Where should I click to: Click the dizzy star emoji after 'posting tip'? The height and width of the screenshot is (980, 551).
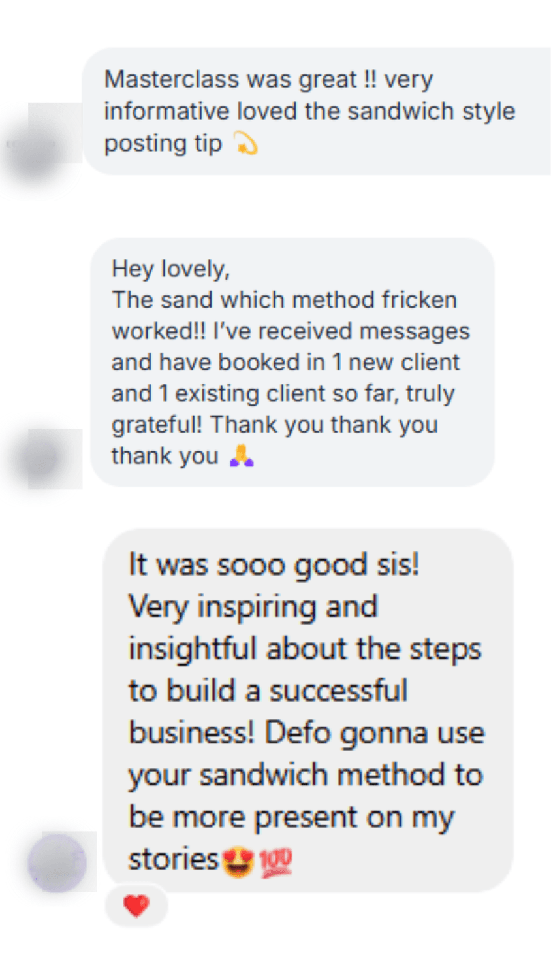(245, 143)
